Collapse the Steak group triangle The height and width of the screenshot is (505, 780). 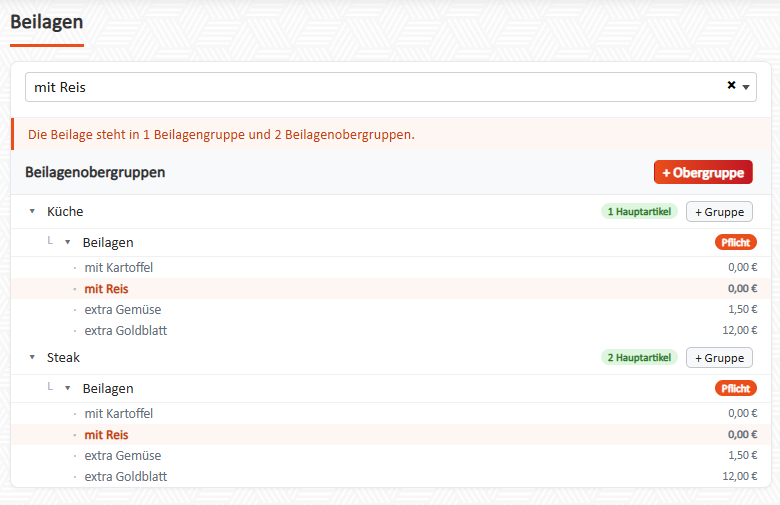tap(32, 357)
